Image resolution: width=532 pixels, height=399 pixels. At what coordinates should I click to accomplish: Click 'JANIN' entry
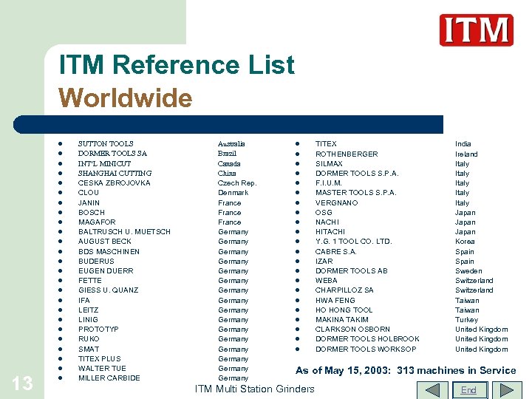89,203
